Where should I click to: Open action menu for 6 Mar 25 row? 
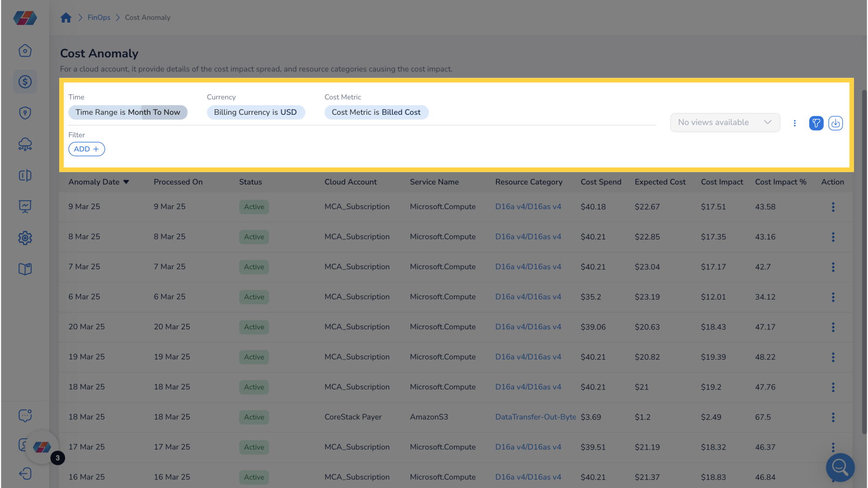click(833, 297)
